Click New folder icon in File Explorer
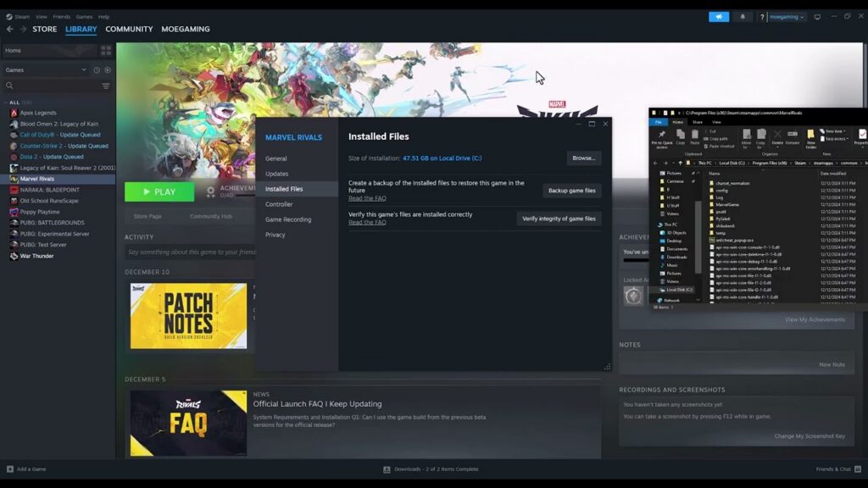 [x=810, y=139]
